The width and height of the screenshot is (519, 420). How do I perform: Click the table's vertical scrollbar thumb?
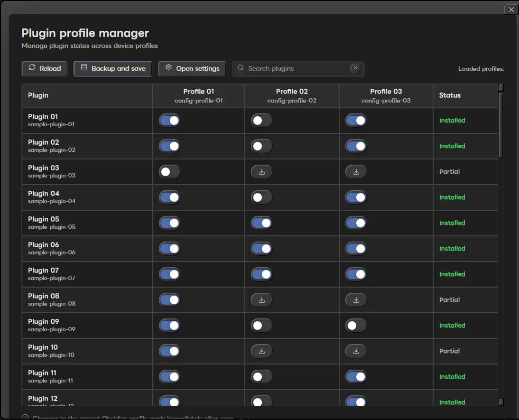(501, 125)
